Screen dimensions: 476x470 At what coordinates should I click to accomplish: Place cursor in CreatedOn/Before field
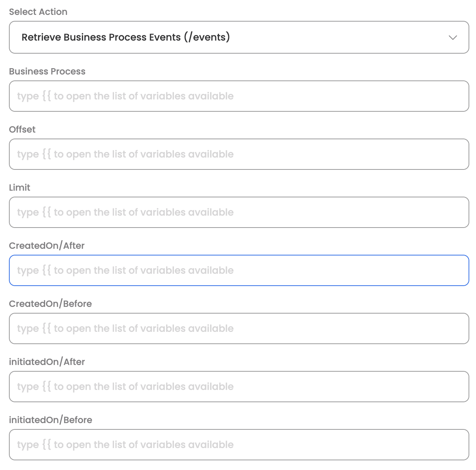(238, 328)
